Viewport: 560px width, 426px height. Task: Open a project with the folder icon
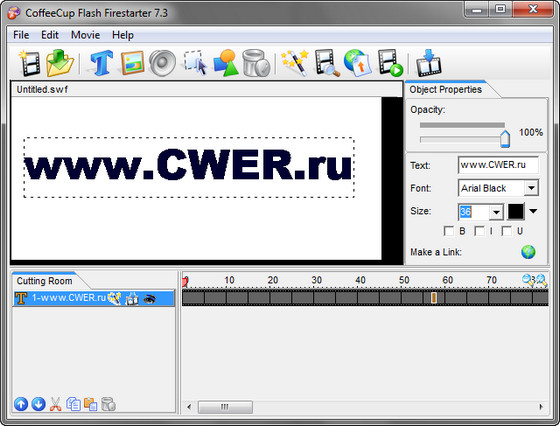click(59, 63)
